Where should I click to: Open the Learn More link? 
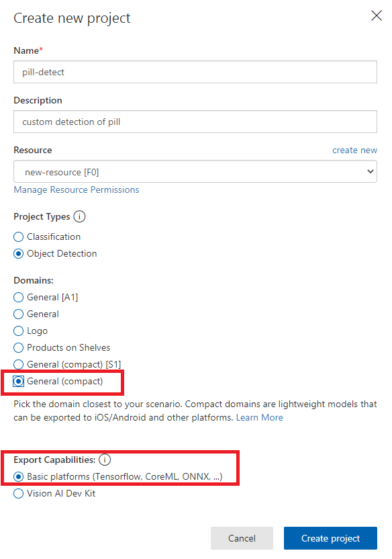(260, 417)
